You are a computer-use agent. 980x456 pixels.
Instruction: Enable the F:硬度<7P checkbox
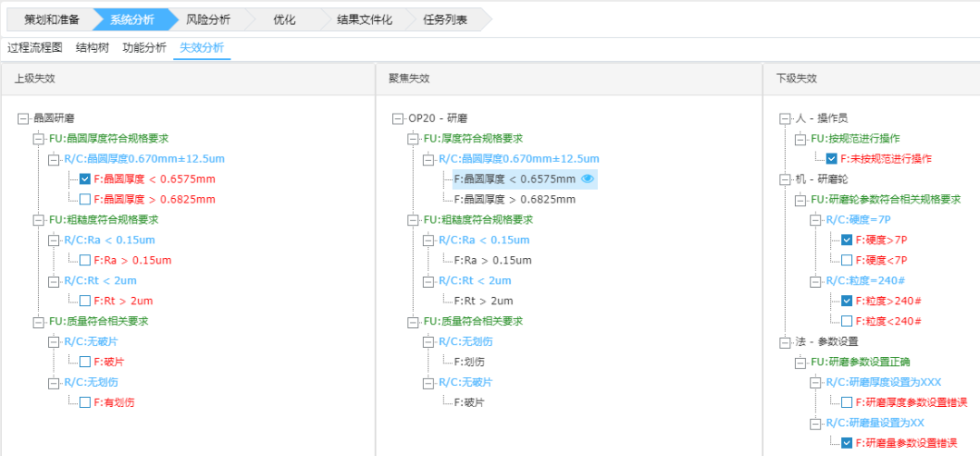[847, 260]
